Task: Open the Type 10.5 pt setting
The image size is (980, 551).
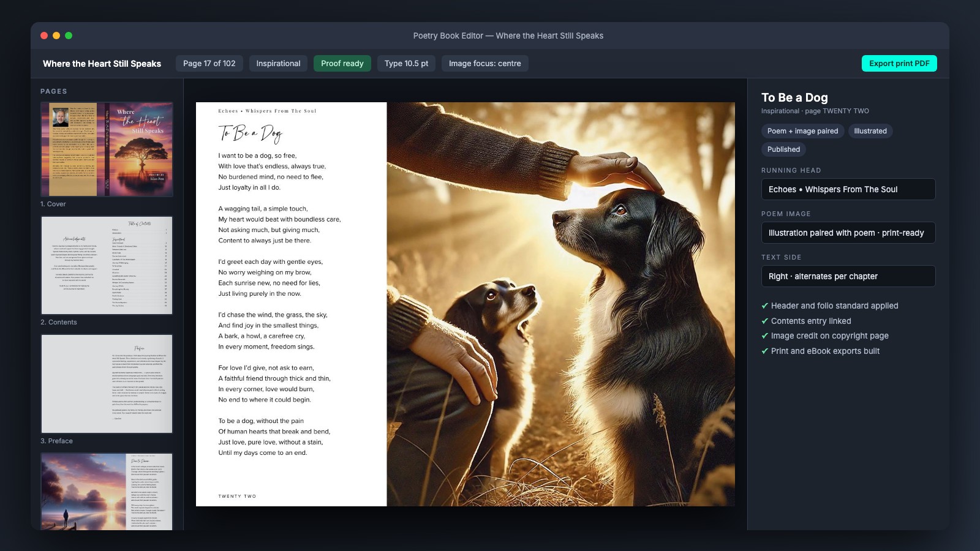Action: pyautogui.click(x=406, y=64)
